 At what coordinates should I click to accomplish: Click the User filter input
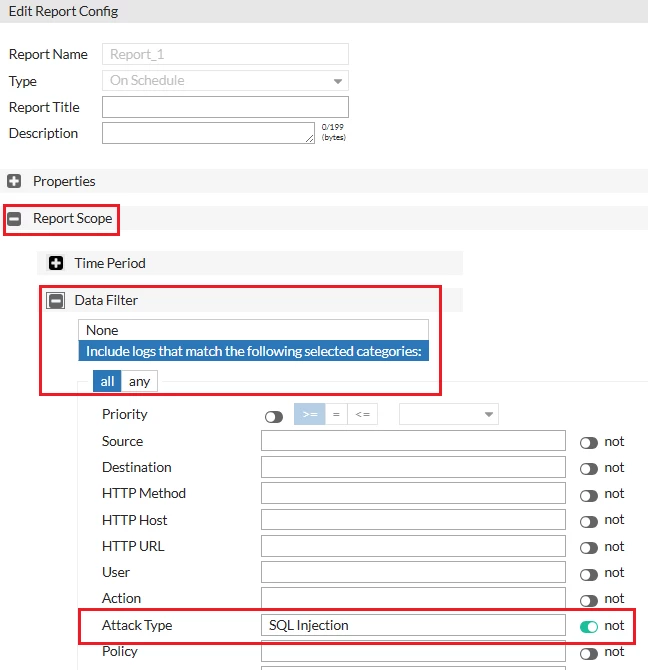[x=413, y=572]
